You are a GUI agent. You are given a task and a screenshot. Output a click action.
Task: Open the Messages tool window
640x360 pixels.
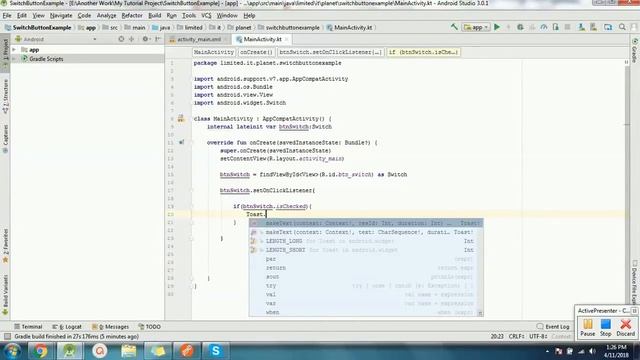[110, 327]
